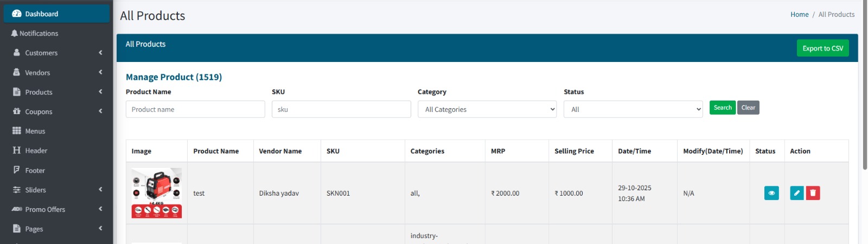Click the green Search button

[x=722, y=108]
